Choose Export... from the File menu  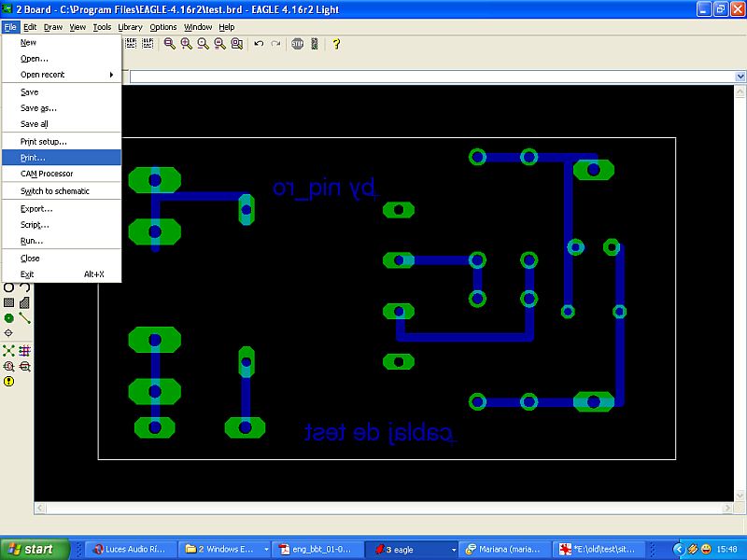[62, 208]
